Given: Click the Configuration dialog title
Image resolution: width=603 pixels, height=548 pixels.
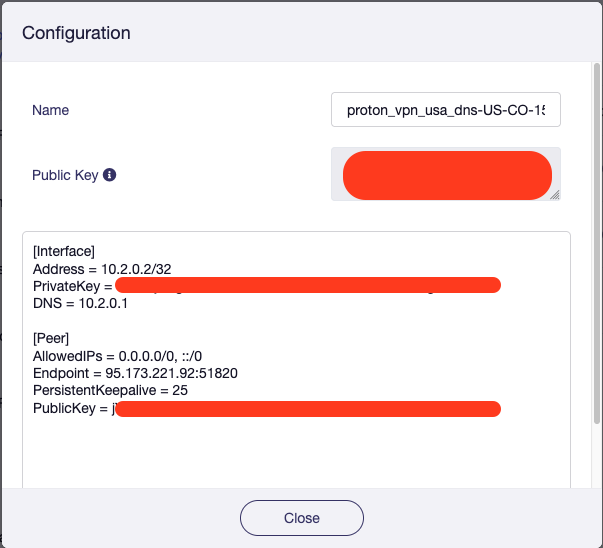Looking at the screenshot, I should pos(76,33).
